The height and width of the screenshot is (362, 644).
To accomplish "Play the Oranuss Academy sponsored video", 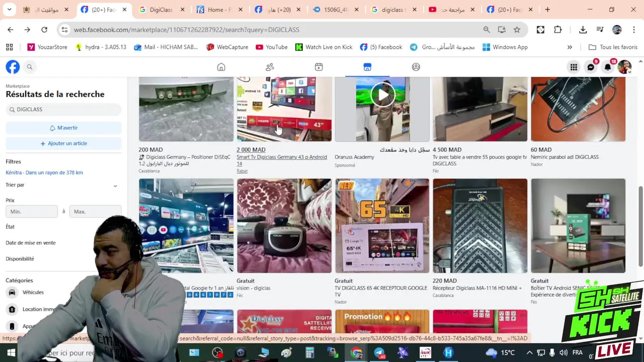I will coord(382,95).
